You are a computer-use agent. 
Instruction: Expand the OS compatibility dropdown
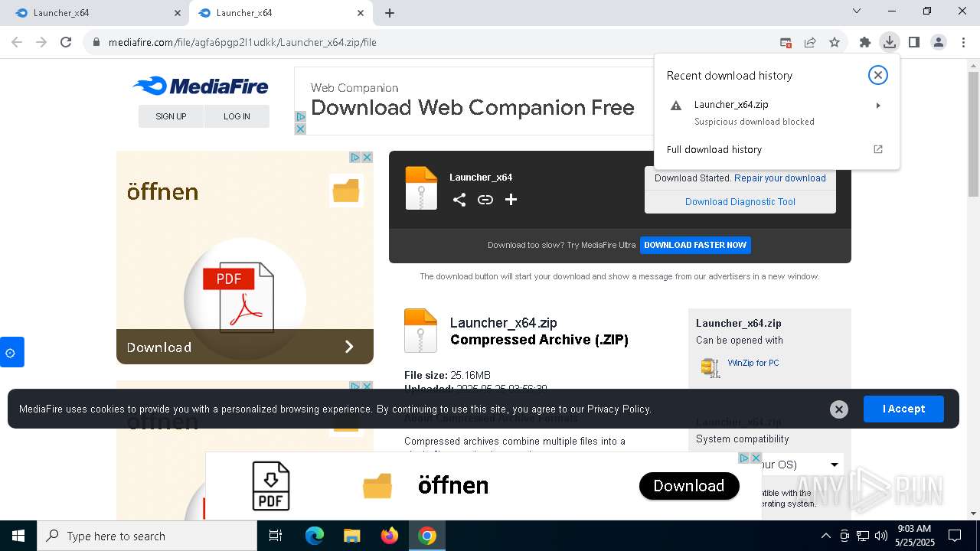834,465
